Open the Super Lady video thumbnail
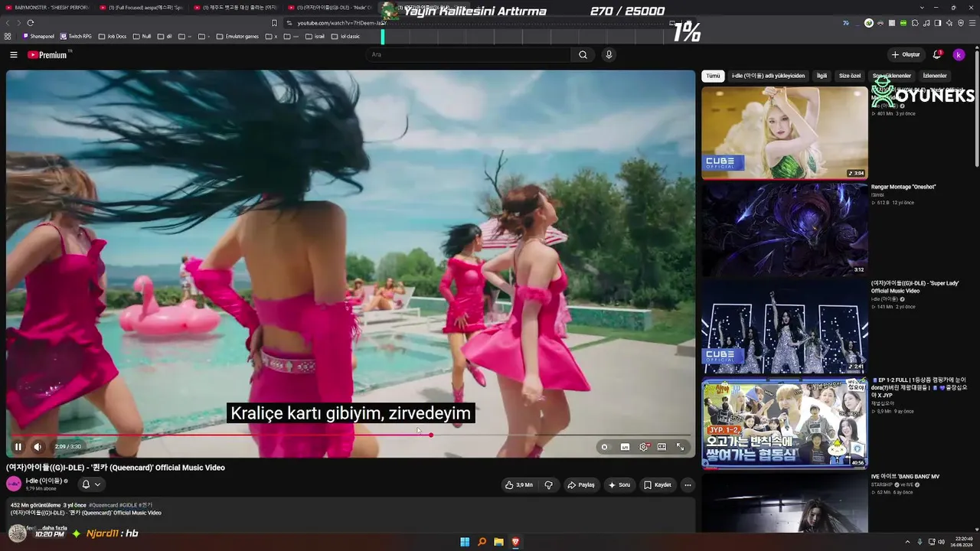The width and height of the screenshot is (980, 551). pos(785,326)
